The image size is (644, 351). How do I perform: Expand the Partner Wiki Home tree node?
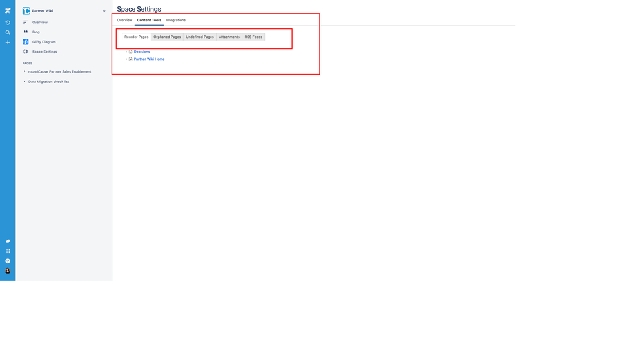(x=126, y=59)
